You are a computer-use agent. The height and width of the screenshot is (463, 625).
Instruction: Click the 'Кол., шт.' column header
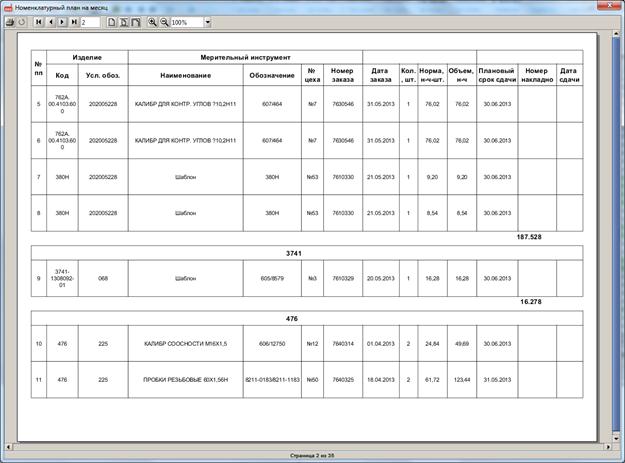click(408, 75)
